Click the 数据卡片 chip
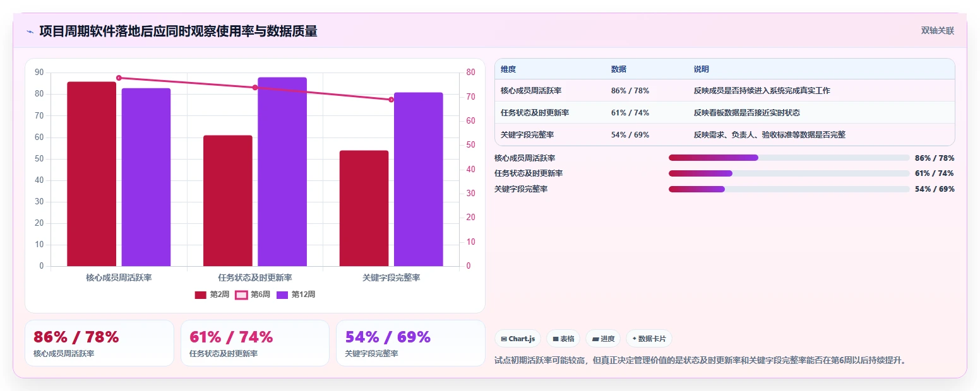This screenshot has height=391, width=980. click(649, 339)
